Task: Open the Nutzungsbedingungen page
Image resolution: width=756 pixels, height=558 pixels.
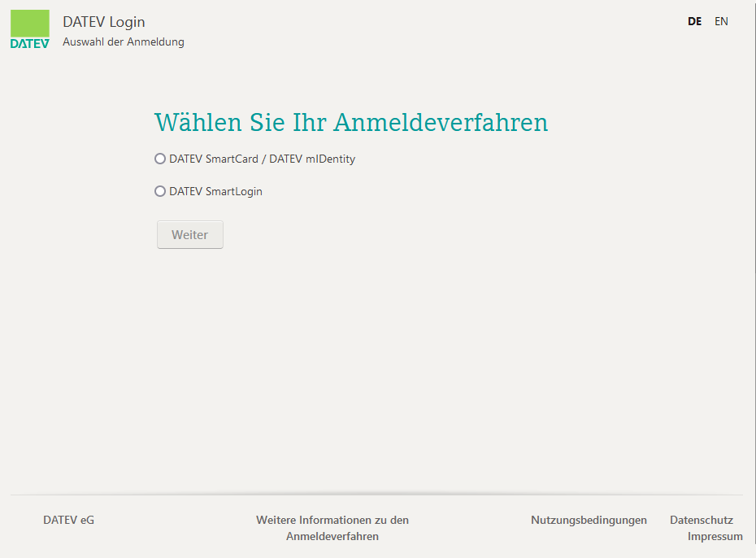Action: point(589,520)
